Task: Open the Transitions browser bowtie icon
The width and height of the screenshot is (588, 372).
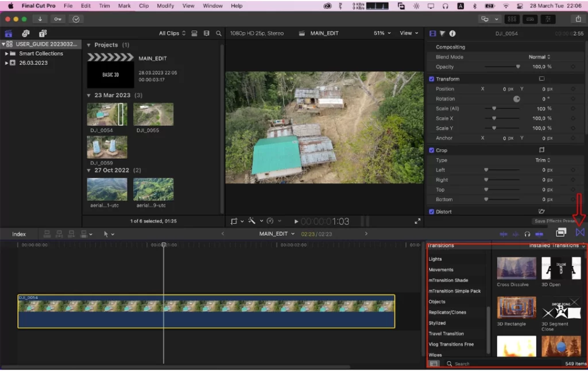Action: tap(580, 233)
